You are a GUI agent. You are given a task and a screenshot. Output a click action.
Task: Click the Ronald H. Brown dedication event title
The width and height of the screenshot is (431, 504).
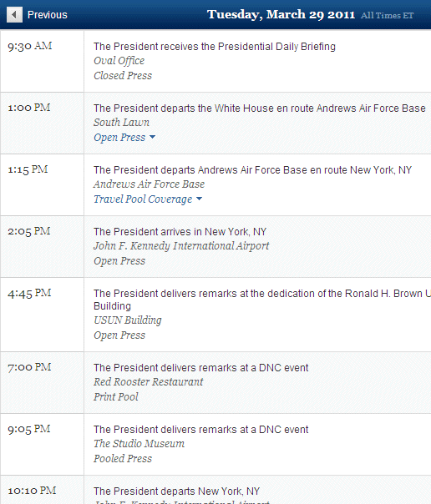click(x=262, y=300)
